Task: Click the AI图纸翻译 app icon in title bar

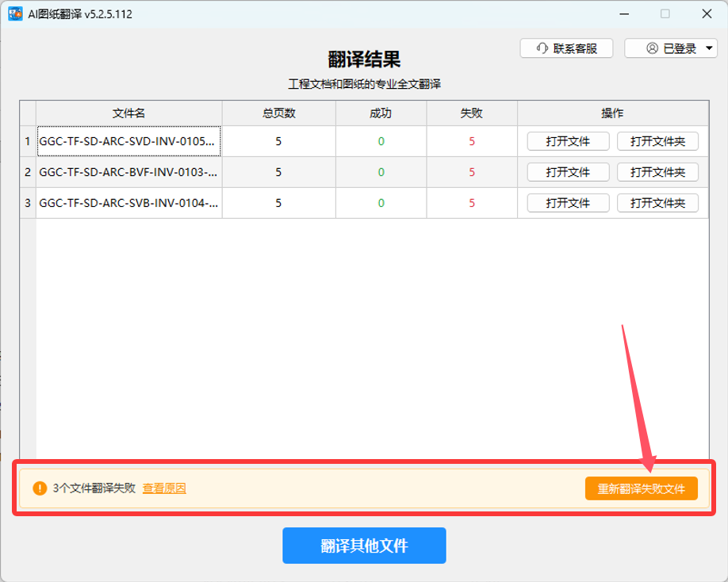Action: 15,14
